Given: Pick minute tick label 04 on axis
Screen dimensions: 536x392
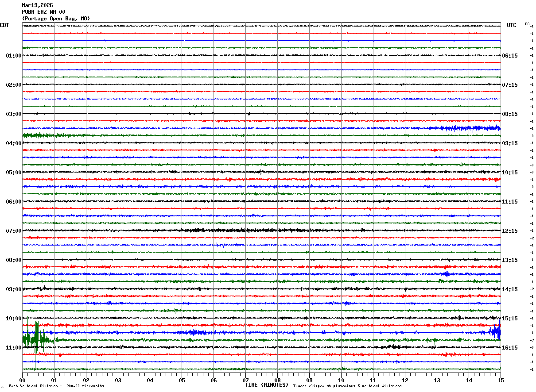Looking at the screenshot, I should click(150, 380).
